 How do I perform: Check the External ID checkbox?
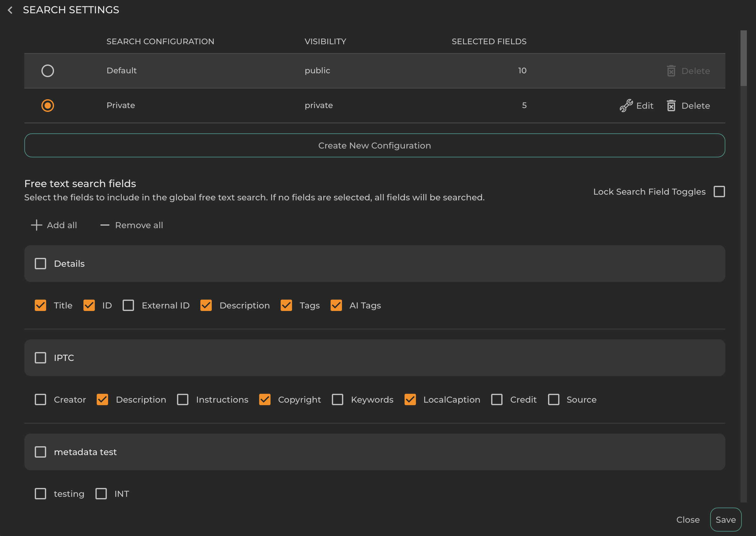click(x=128, y=305)
